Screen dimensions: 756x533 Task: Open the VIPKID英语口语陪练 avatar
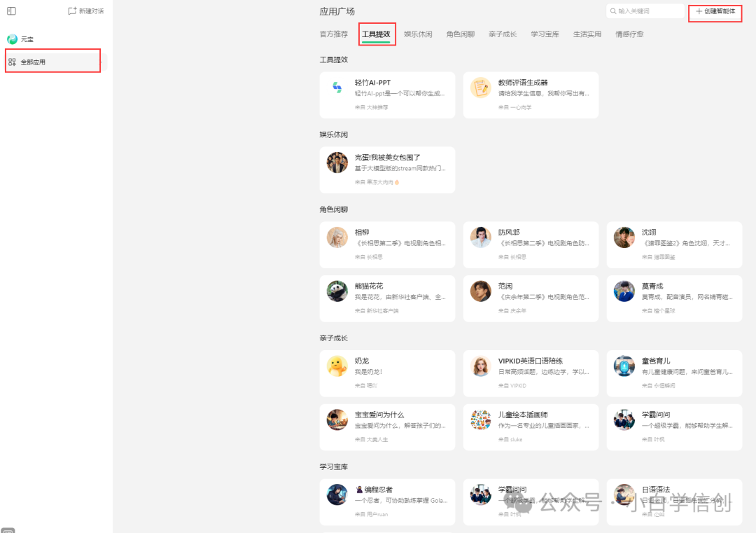[481, 366]
